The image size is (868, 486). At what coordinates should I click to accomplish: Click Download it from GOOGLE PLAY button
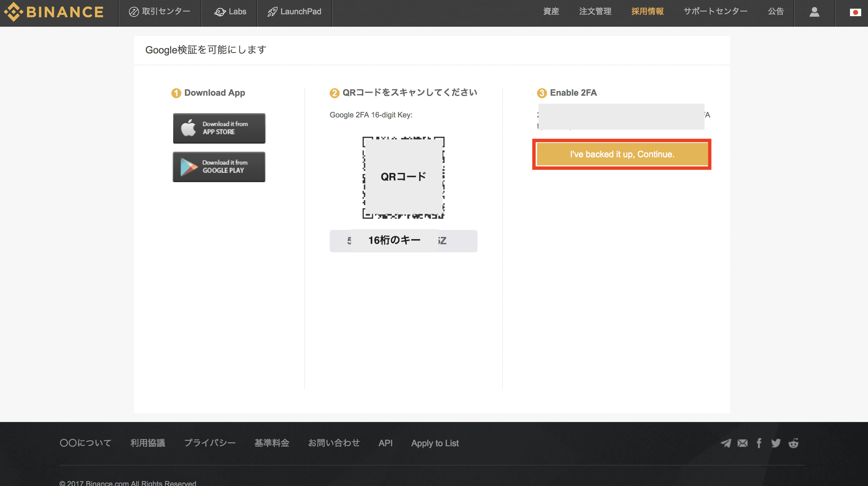219,167
